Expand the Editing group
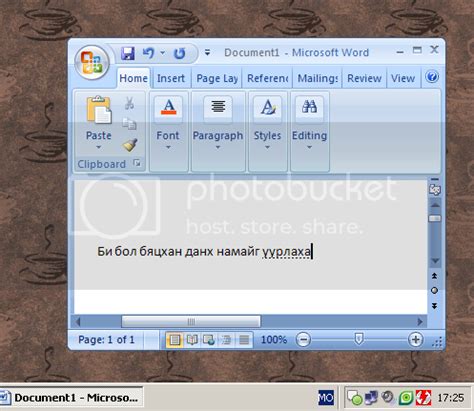 pyautogui.click(x=310, y=131)
